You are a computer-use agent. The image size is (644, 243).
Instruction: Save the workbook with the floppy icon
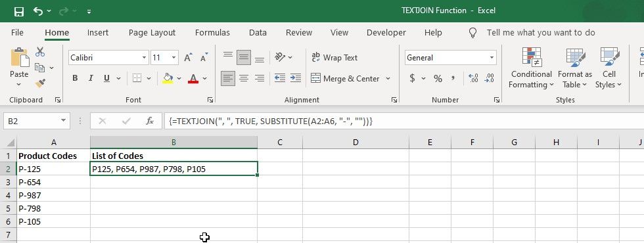pyautogui.click(x=19, y=12)
